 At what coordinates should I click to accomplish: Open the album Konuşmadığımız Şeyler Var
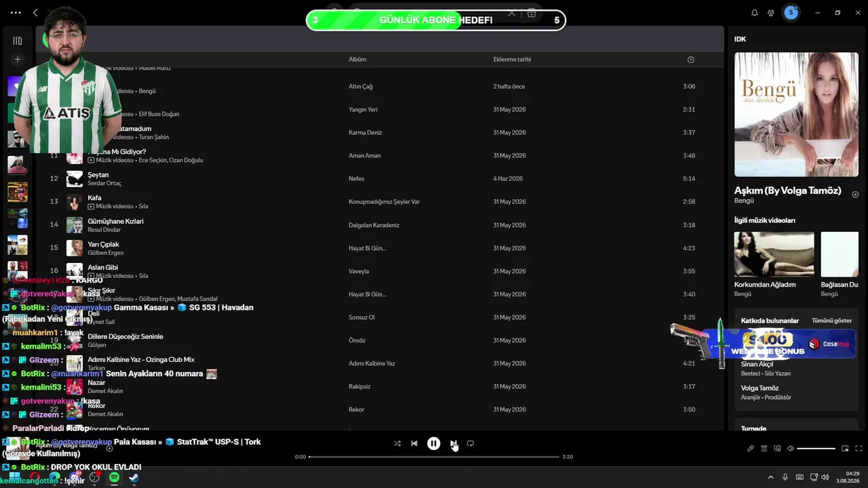point(384,202)
